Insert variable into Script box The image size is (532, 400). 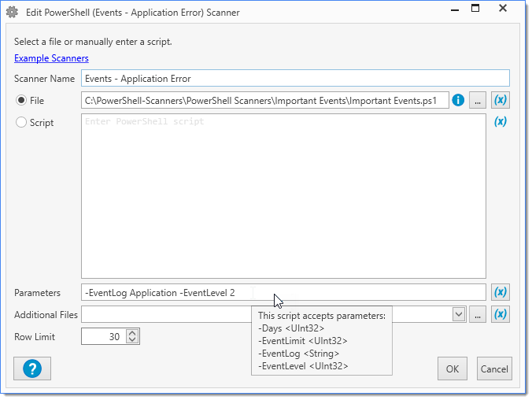point(500,121)
